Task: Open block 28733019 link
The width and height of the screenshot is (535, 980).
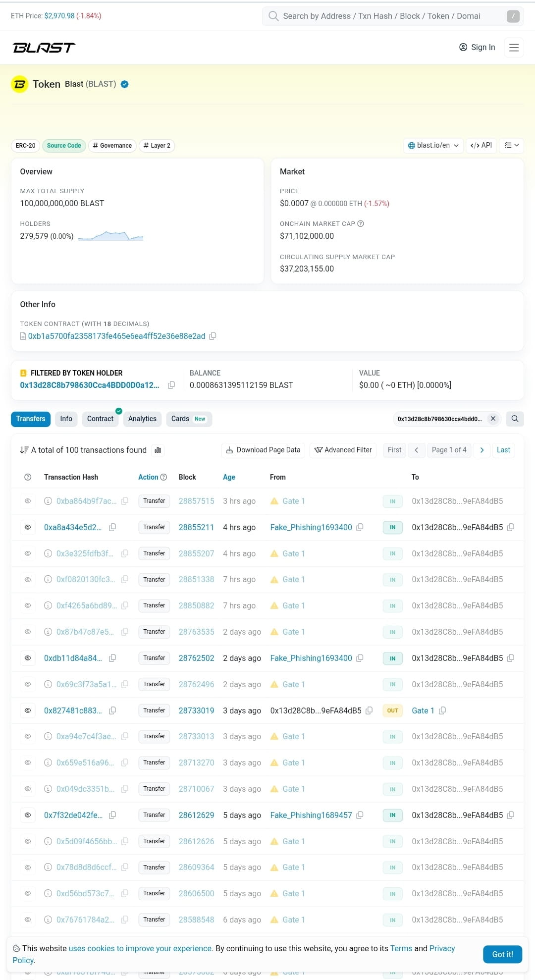Action: click(x=197, y=710)
